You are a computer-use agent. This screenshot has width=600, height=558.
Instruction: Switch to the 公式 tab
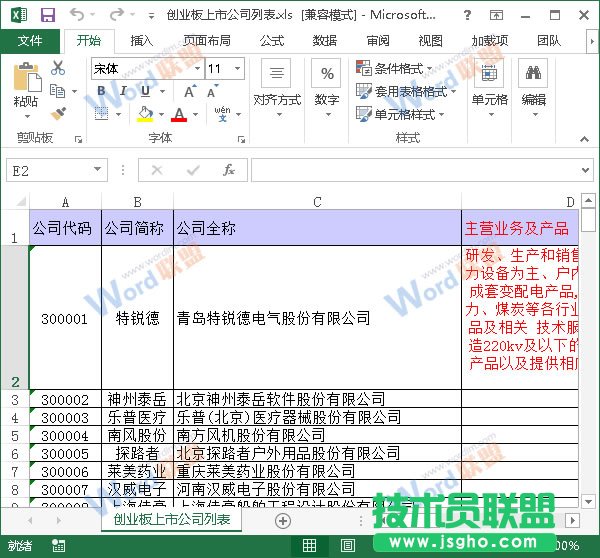(272, 41)
